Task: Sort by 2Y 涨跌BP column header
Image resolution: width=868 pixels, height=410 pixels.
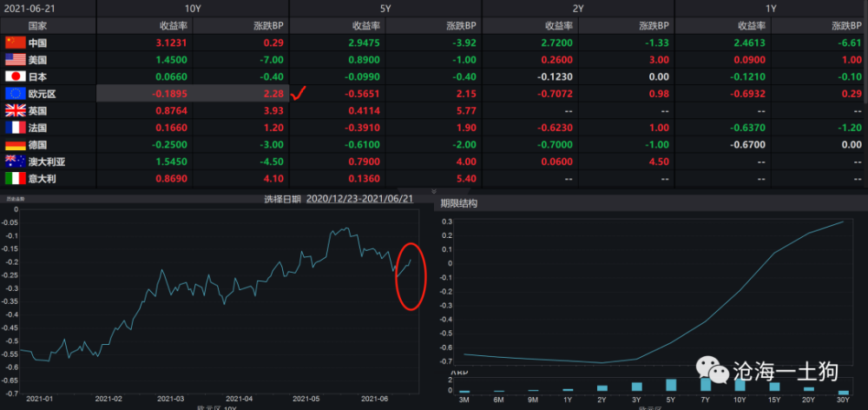Action: 654,25
